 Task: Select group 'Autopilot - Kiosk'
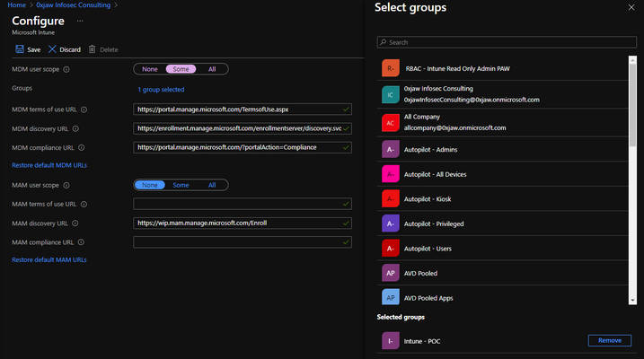click(503, 198)
